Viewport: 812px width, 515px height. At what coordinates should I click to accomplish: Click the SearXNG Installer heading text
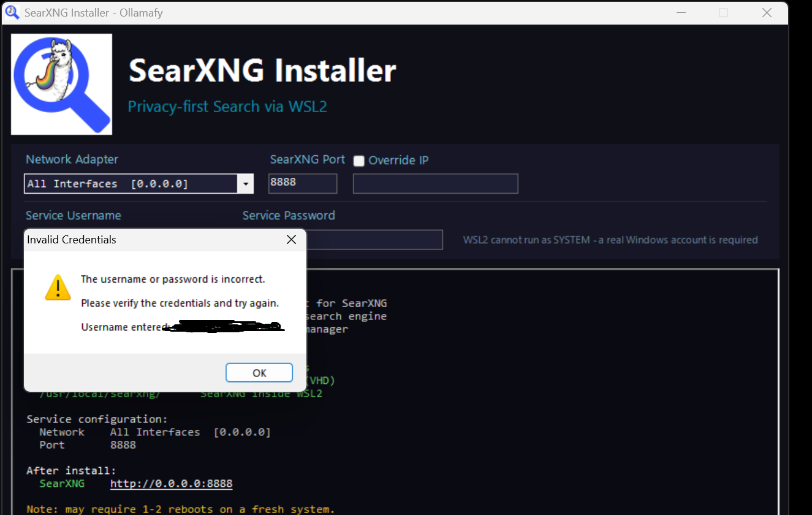[262, 71]
